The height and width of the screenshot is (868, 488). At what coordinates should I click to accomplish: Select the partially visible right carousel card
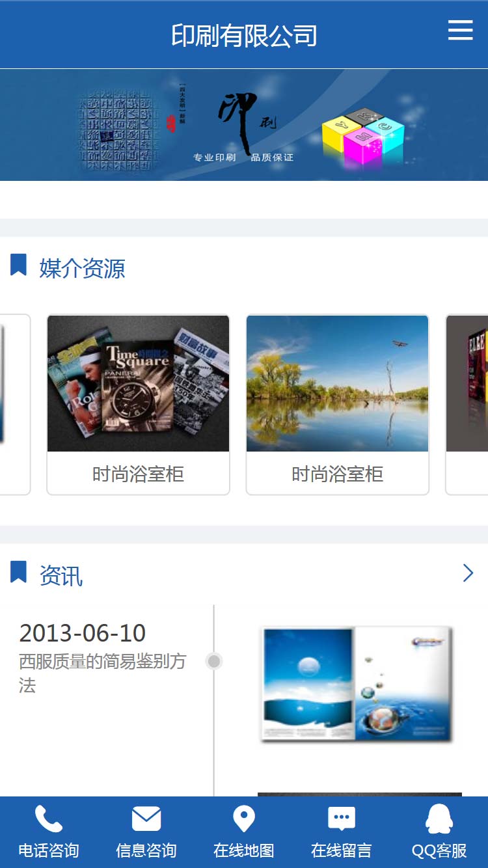tap(467, 405)
